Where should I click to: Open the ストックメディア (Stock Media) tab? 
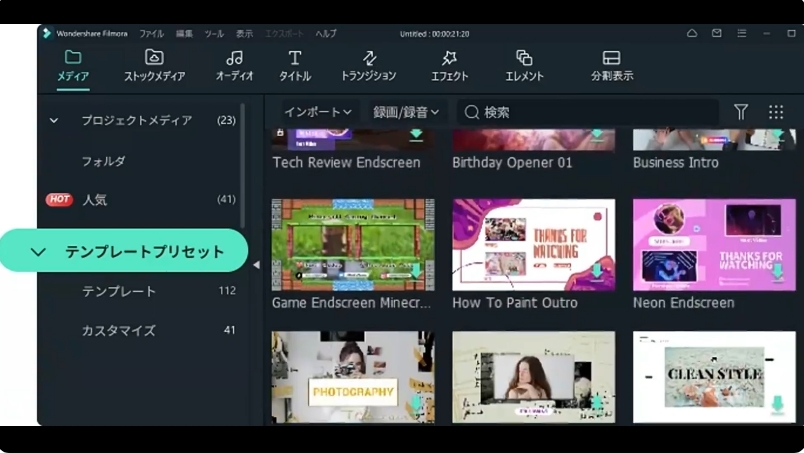(x=154, y=65)
